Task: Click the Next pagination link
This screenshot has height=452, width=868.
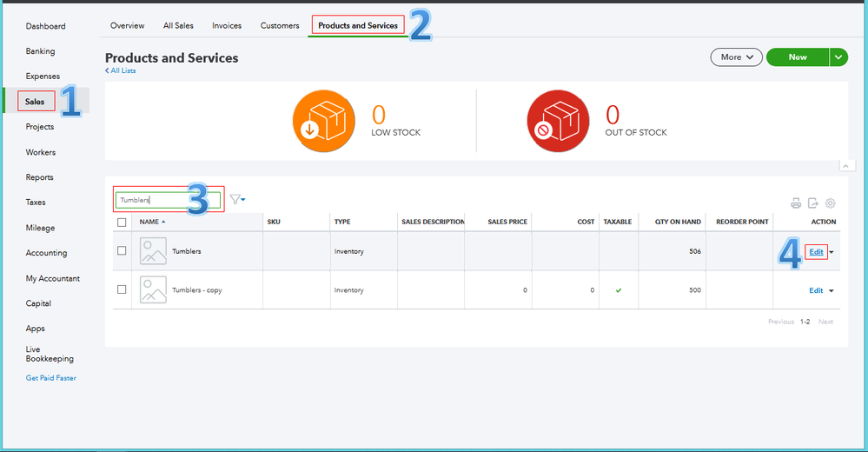Action: pos(825,322)
